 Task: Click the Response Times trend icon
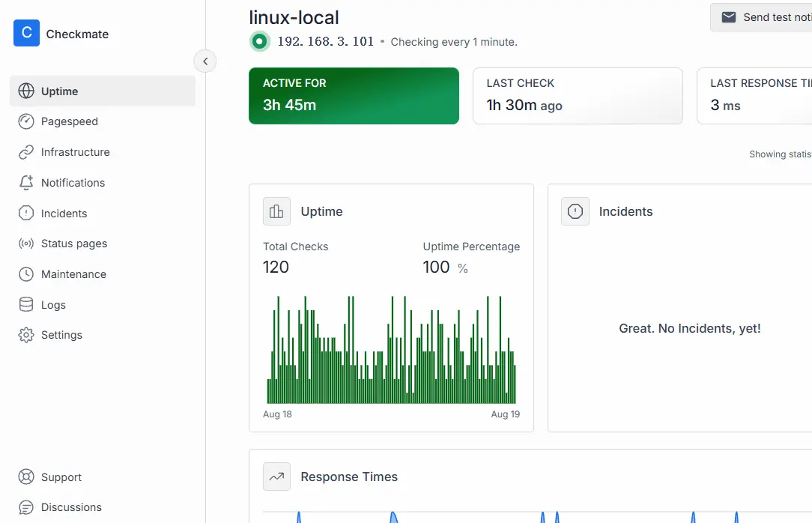(276, 477)
